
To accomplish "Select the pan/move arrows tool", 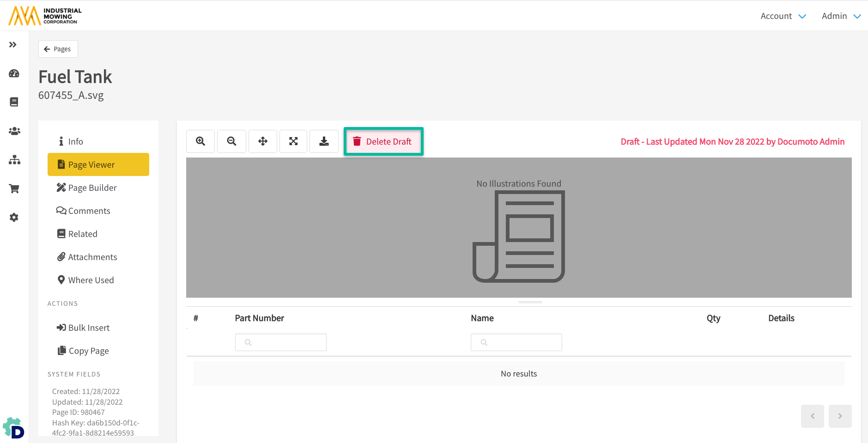I will (263, 141).
